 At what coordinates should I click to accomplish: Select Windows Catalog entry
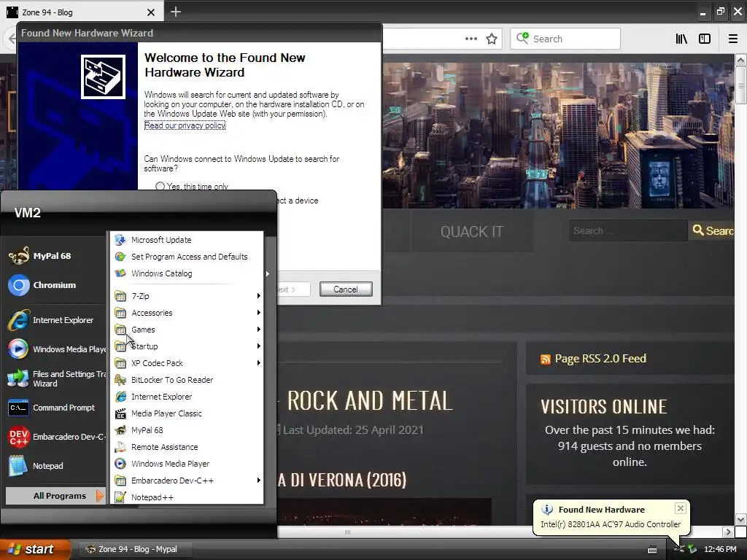tap(187, 273)
